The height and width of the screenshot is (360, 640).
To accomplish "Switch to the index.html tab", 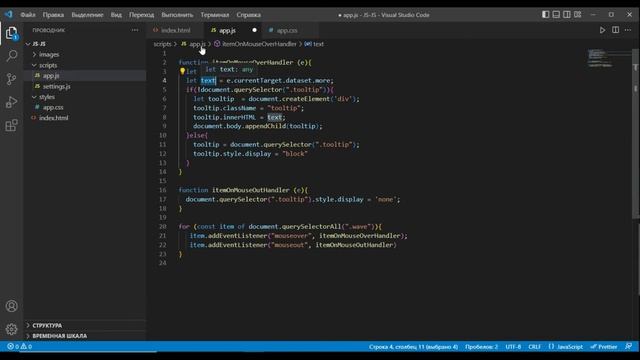I will click(176, 30).
